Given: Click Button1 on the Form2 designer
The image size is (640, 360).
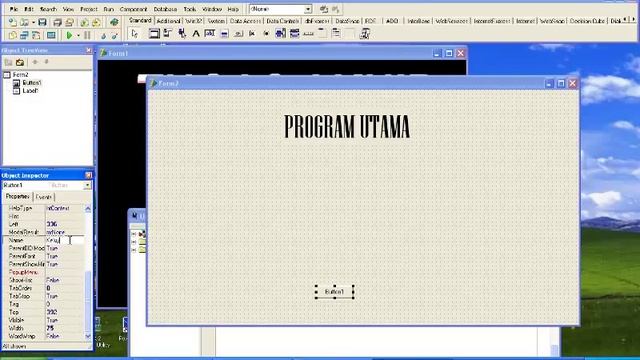Looking at the screenshot, I should 334,292.
